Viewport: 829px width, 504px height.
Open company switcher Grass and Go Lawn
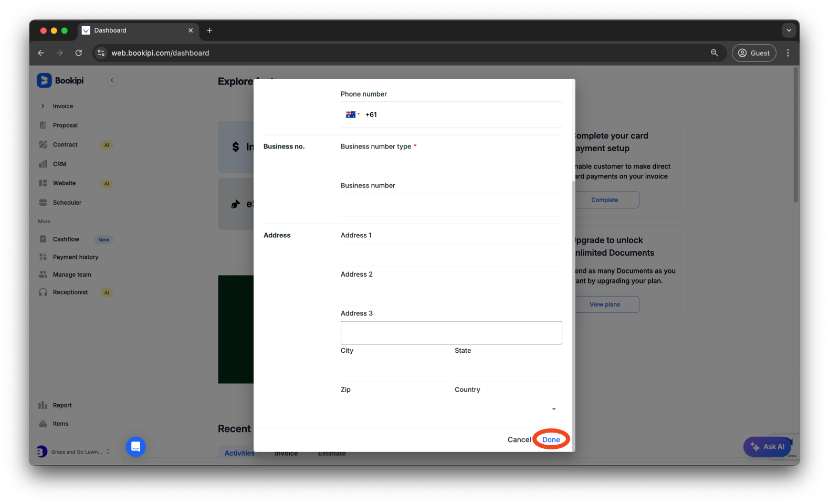[74, 451]
